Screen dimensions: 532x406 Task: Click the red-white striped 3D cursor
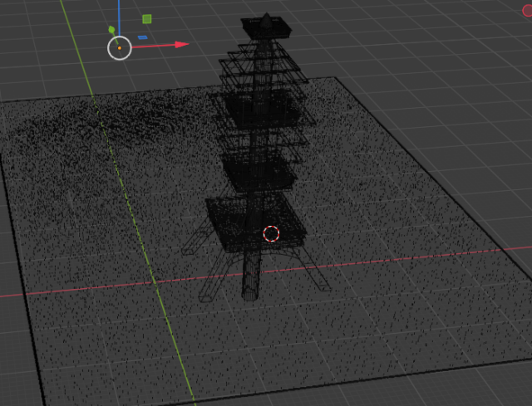point(271,233)
